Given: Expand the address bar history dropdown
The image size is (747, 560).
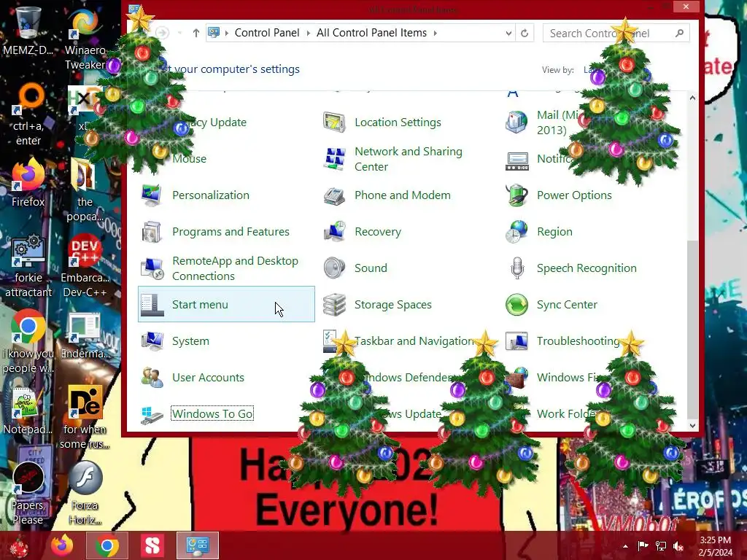Looking at the screenshot, I should point(508,33).
